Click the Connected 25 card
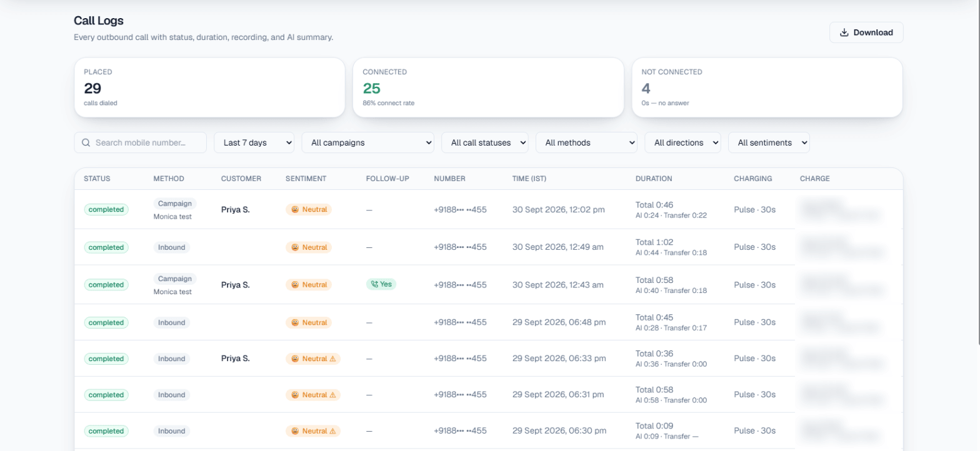This screenshot has width=980, height=451. click(488, 87)
